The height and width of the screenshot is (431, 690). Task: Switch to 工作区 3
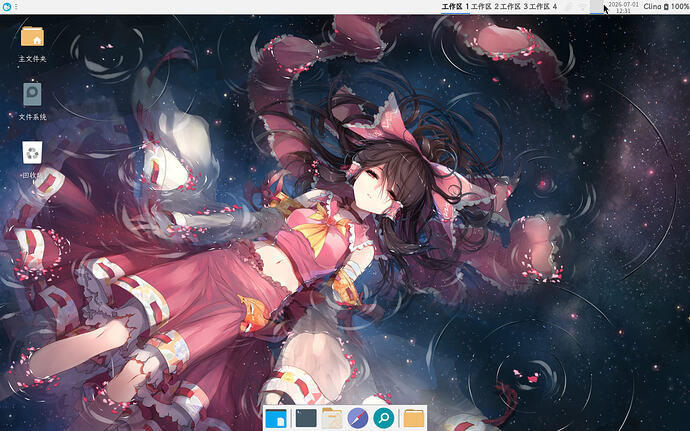coord(514,7)
